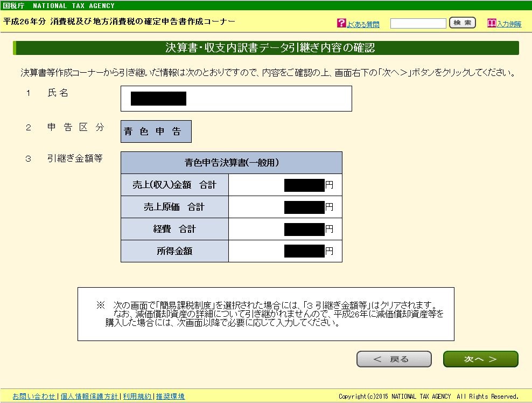Viewport: 532px width, 403px height.
Task: Select the 売上原価 合計 row label
Action: (x=174, y=207)
